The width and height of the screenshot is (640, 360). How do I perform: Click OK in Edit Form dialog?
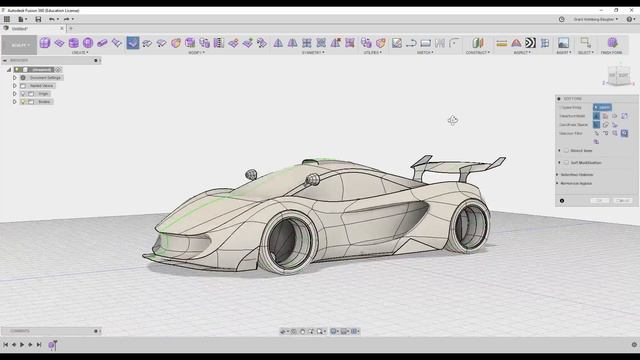point(600,201)
